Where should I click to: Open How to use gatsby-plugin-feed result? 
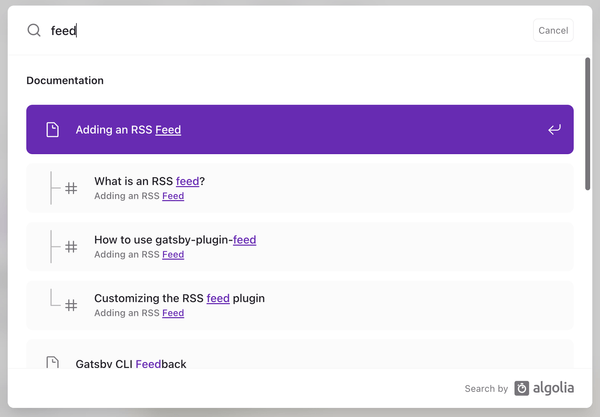[x=300, y=246]
